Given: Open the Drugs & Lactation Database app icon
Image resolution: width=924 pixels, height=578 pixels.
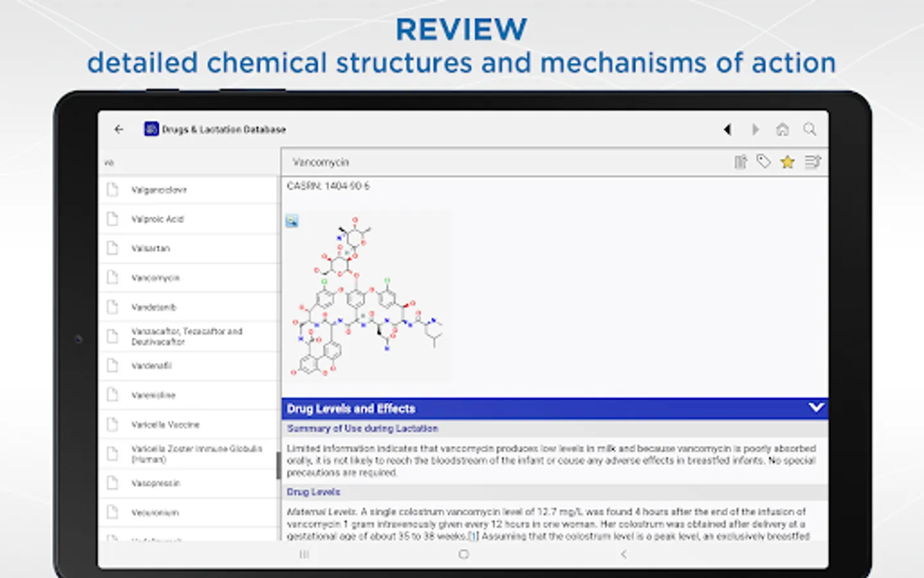Looking at the screenshot, I should (x=151, y=129).
